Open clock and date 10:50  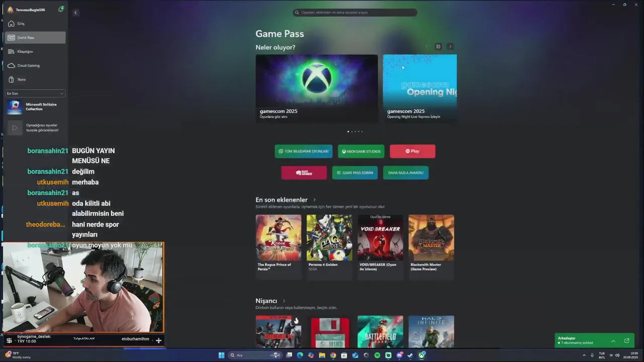tap(630, 355)
